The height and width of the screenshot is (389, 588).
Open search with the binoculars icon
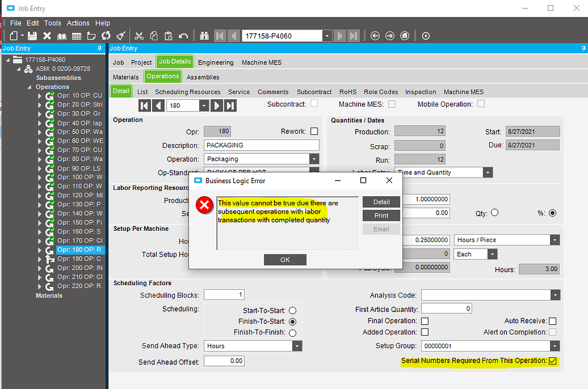click(x=204, y=36)
